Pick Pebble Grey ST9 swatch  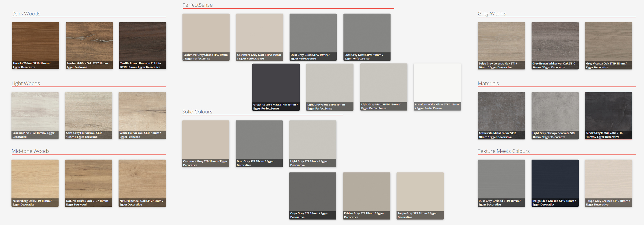click(x=366, y=196)
